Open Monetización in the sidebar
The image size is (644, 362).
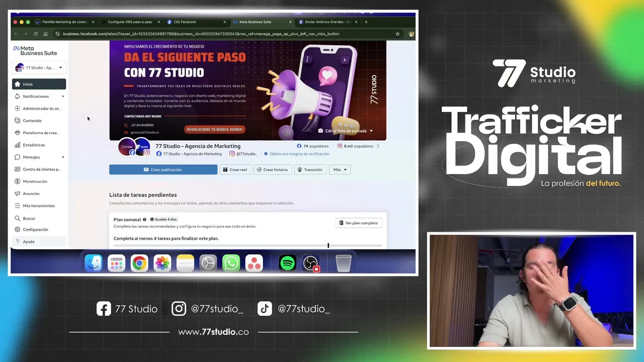pyautogui.click(x=39, y=182)
